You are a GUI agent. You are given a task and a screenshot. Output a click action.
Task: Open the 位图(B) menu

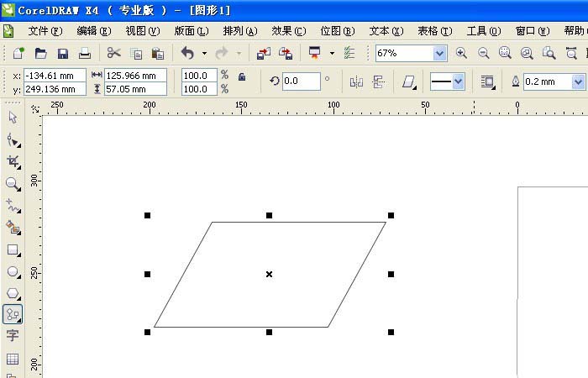tap(338, 31)
